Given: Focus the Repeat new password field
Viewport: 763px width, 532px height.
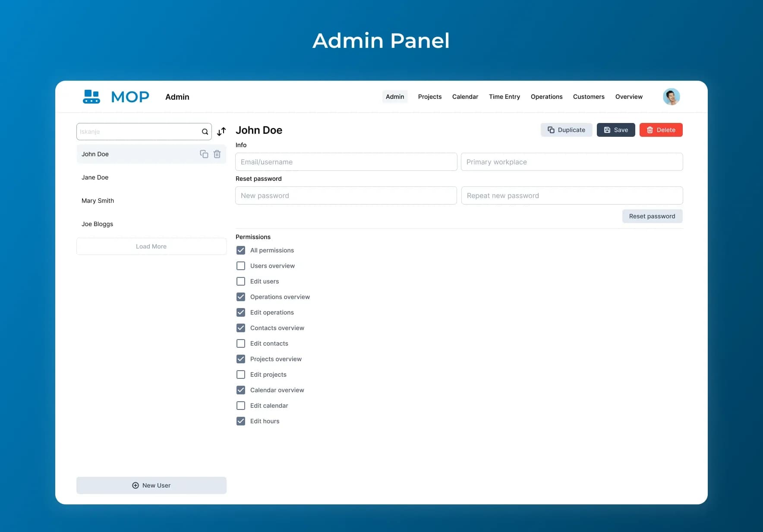Looking at the screenshot, I should click(572, 195).
